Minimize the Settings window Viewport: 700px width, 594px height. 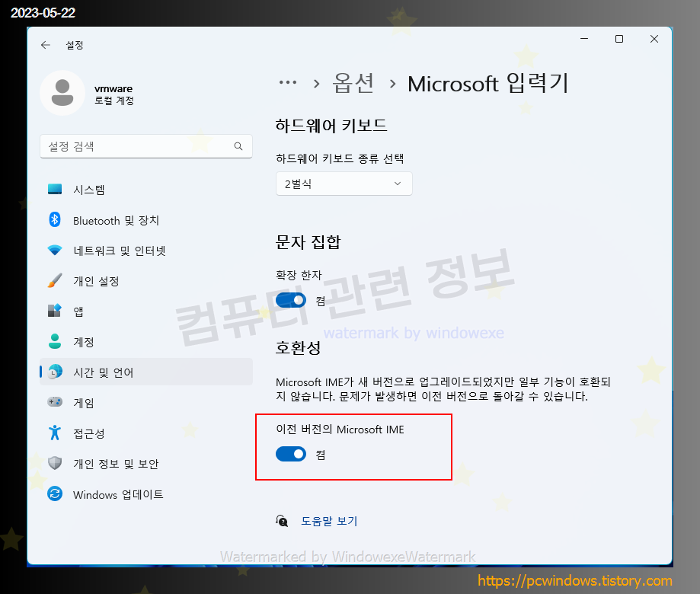[584, 39]
